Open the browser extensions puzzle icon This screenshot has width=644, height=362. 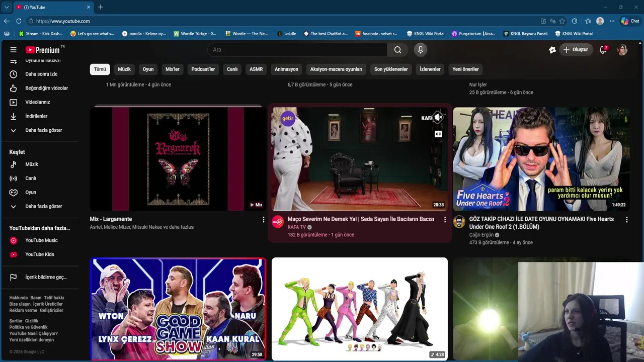point(575,21)
